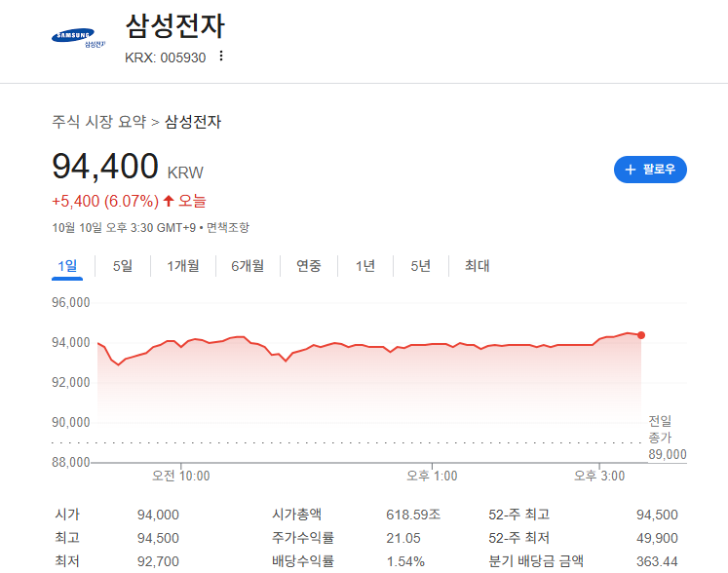Click the 주가수익률 value 21.05
The image size is (728, 573).
click(403, 538)
